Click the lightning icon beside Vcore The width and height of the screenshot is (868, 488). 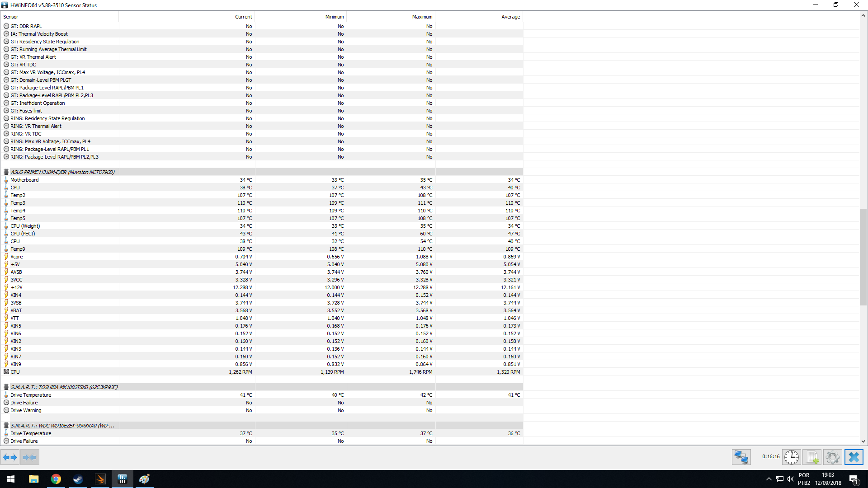[x=6, y=257]
